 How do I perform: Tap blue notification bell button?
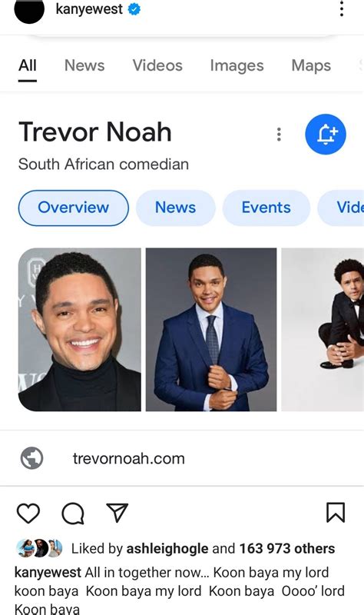[325, 135]
